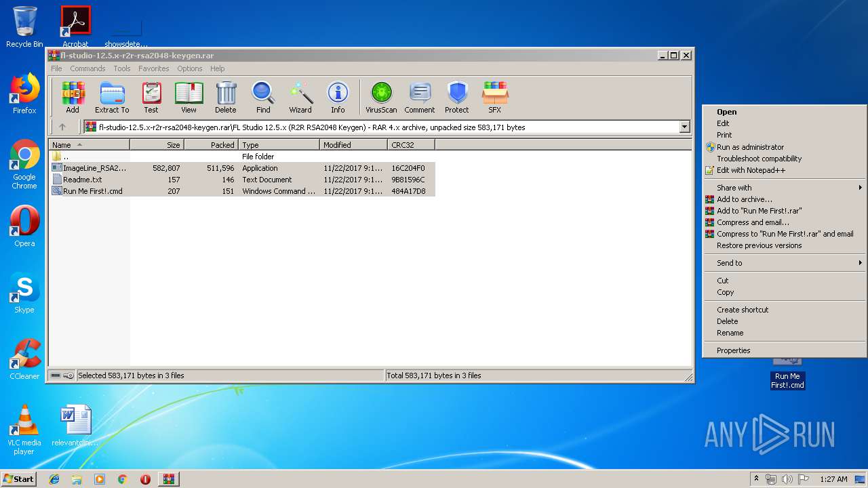Open CCleaner desktop shortcut
This screenshot has width=868, height=488.
(24, 359)
